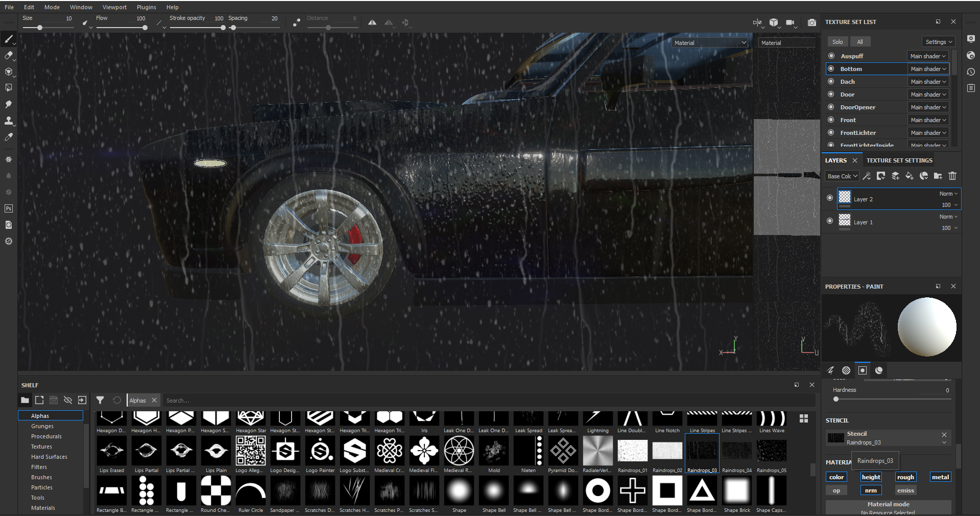The height and width of the screenshot is (516, 980).
Task: Delete the selected layer with trash icon
Action: coord(952,176)
